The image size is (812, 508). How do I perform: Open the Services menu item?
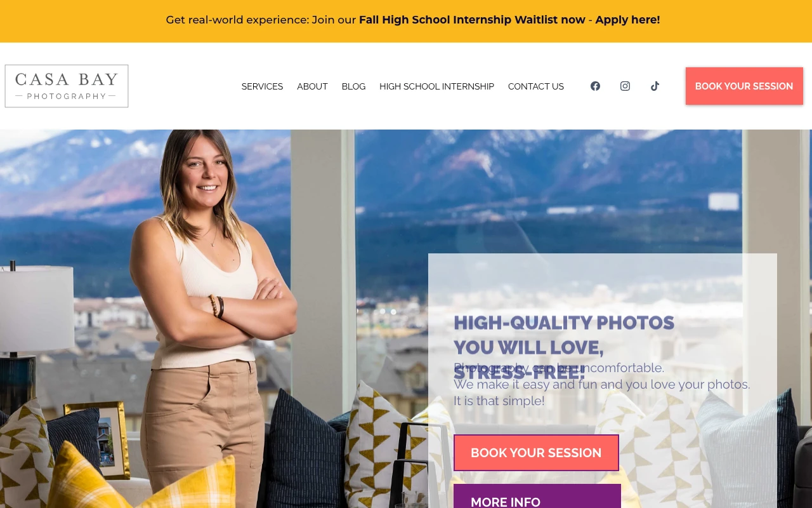click(x=262, y=86)
